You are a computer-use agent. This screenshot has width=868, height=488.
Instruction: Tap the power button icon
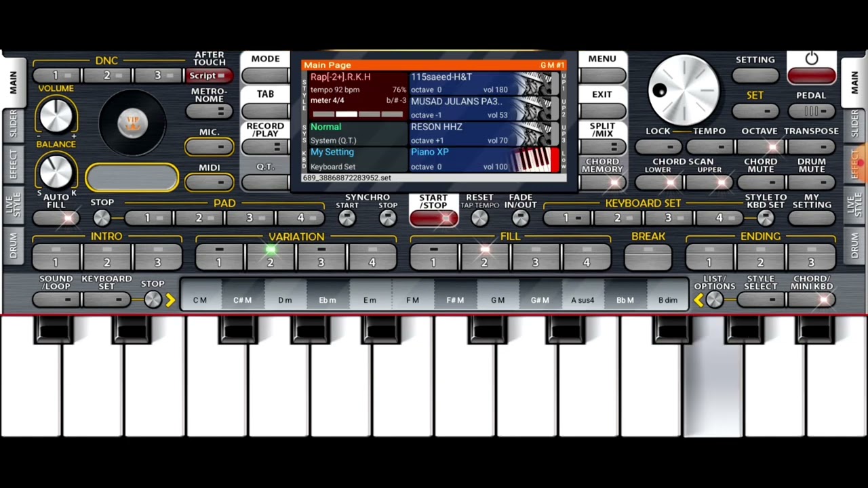point(812,59)
